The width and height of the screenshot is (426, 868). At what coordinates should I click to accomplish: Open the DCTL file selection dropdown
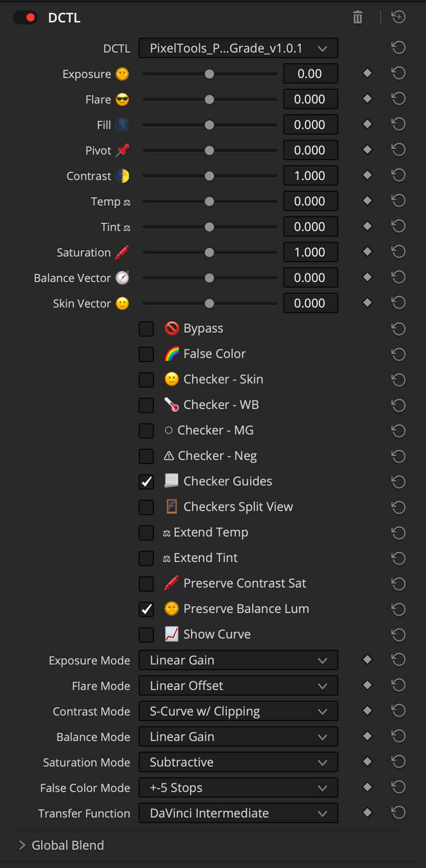click(x=238, y=48)
